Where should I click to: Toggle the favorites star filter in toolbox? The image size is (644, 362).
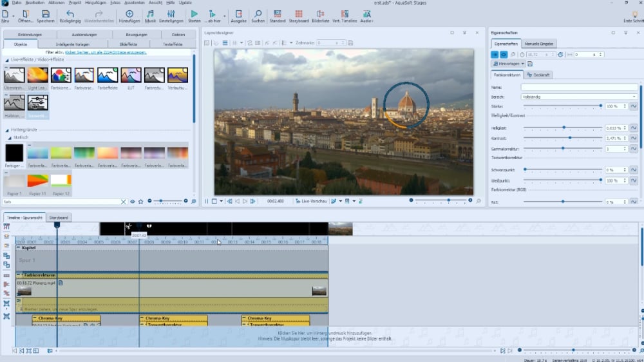pos(140,202)
